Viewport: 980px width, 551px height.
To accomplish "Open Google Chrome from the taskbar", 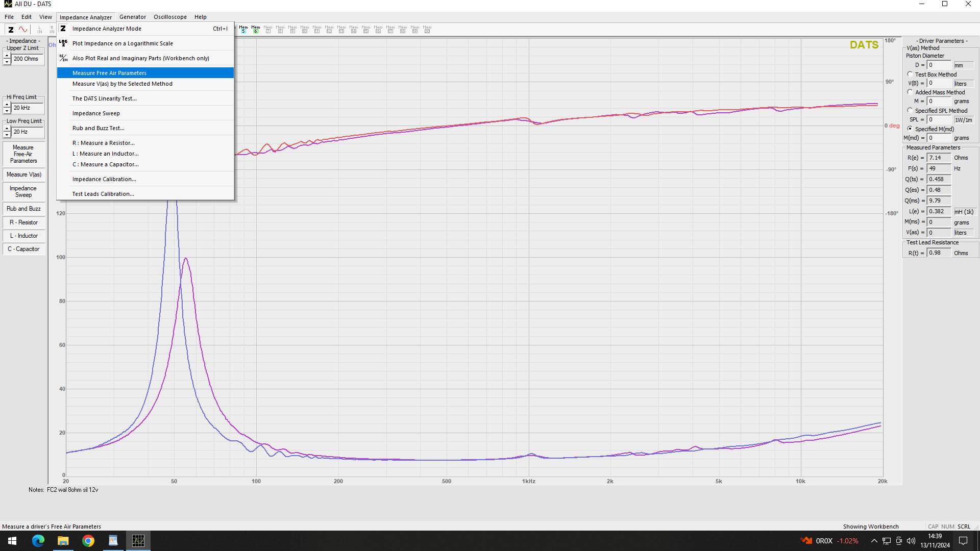I will tap(88, 540).
